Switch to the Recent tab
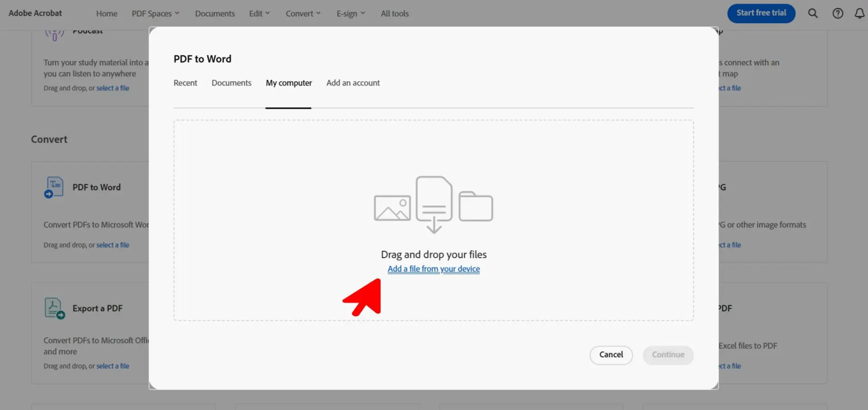This screenshot has width=868, height=410. tap(185, 83)
